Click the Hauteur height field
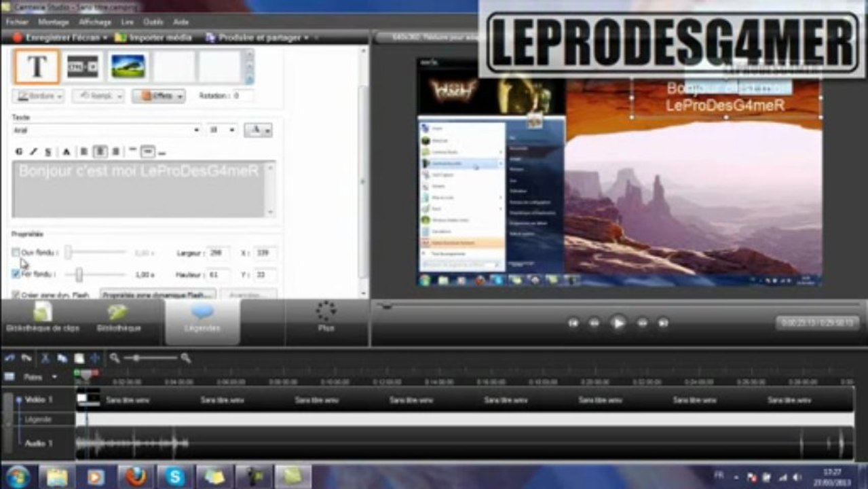Viewport: 868px width, 489px height. (x=219, y=274)
